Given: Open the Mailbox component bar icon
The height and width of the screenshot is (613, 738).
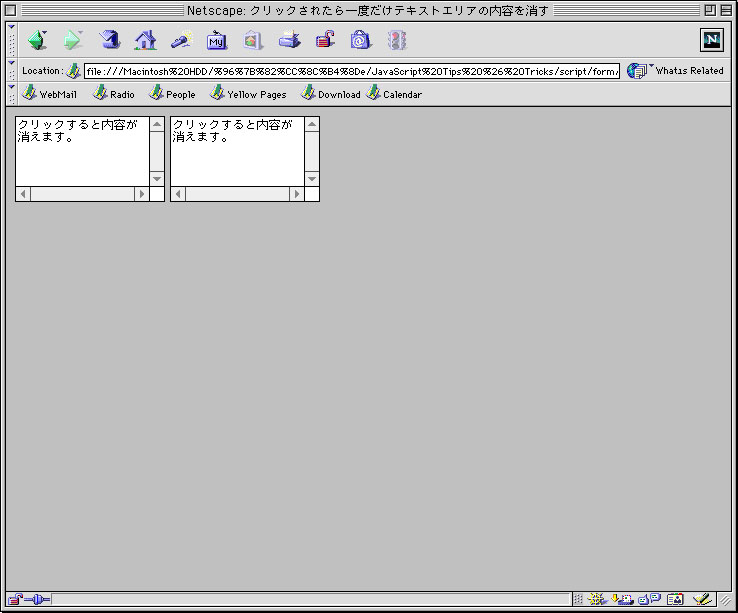Looking at the screenshot, I should click(x=623, y=599).
